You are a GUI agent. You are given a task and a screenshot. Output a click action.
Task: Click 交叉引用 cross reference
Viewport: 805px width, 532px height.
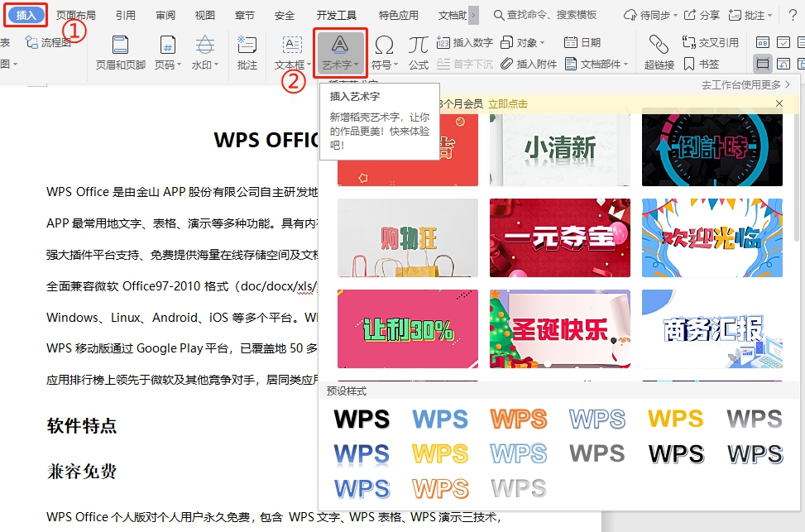[710, 43]
